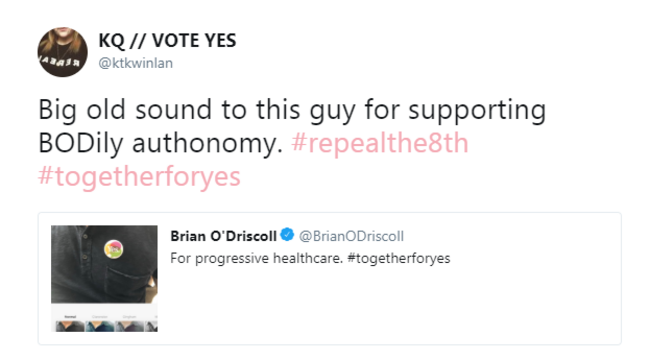Open the pink #togetherforyes hashtag in main tweet
This screenshot has width=650, height=360.
tap(139, 176)
